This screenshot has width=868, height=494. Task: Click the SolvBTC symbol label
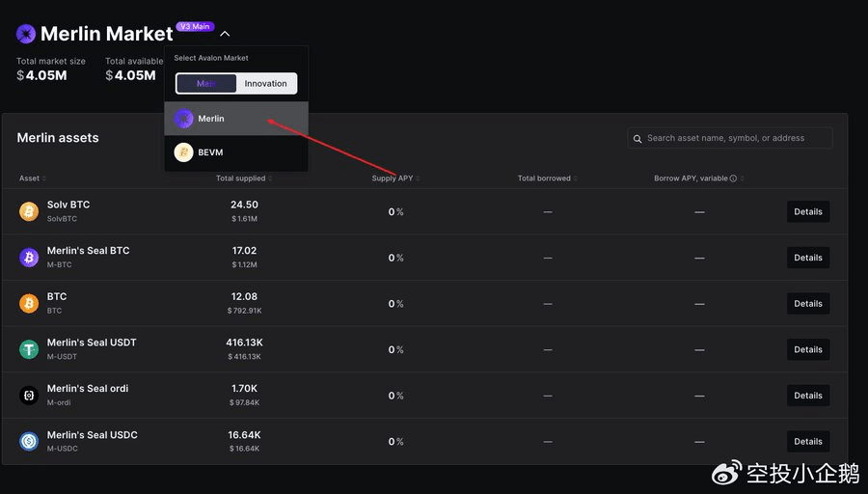62,219
